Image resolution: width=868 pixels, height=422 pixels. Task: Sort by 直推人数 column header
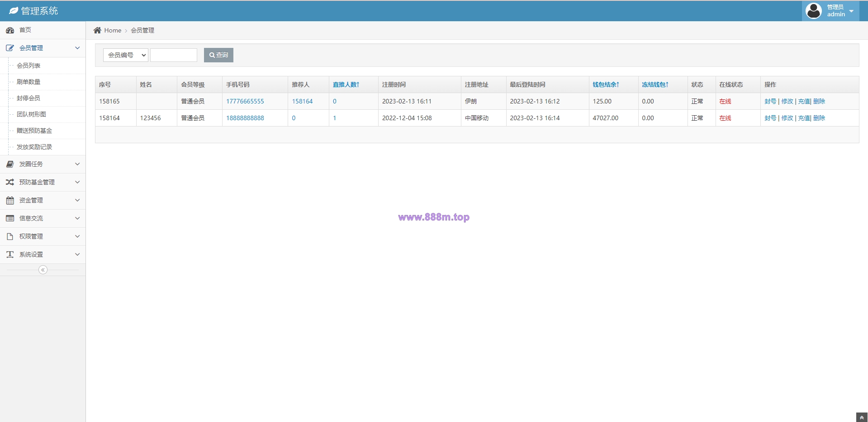[x=346, y=84]
